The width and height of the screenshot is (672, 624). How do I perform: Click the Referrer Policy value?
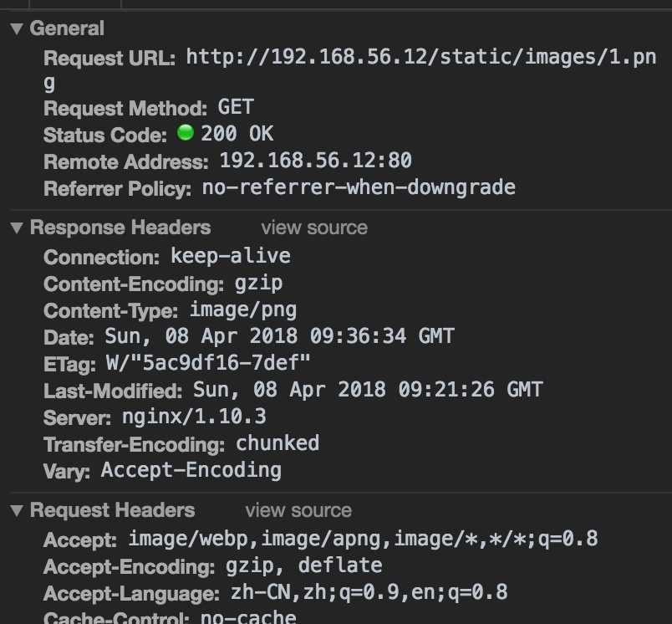click(359, 188)
